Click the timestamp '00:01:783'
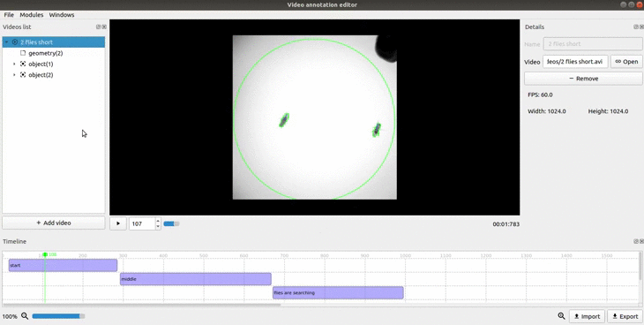The height and width of the screenshot is (325, 644). [x=506, y=224]
